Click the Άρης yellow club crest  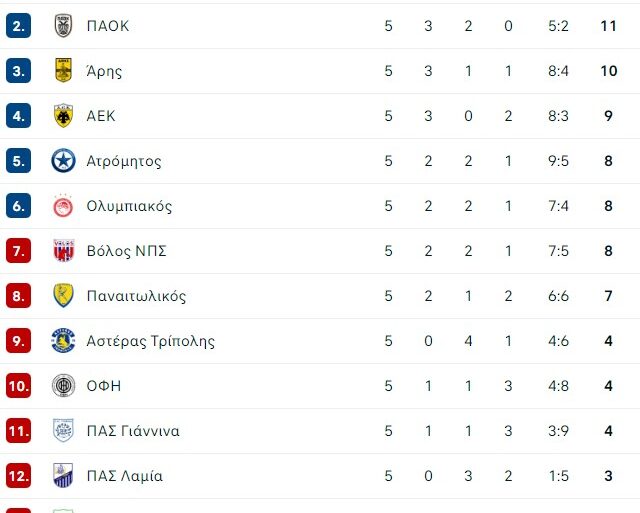click(x=63, y=71)
